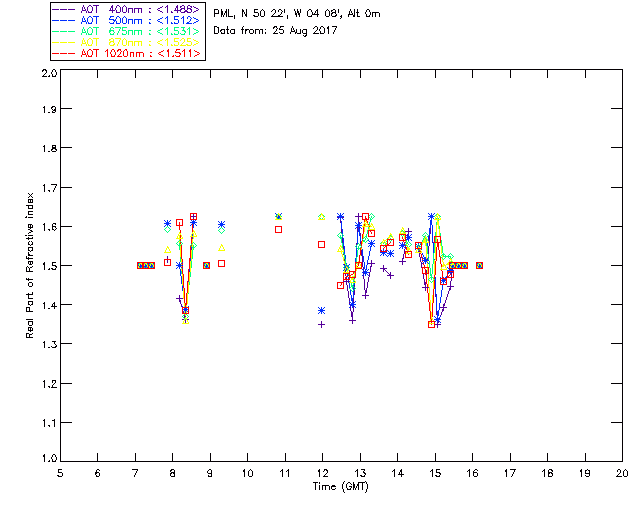This screenshot has width=640, height=512.
Task: Click the x-axis tick label 11
Action: click(285, 474)
